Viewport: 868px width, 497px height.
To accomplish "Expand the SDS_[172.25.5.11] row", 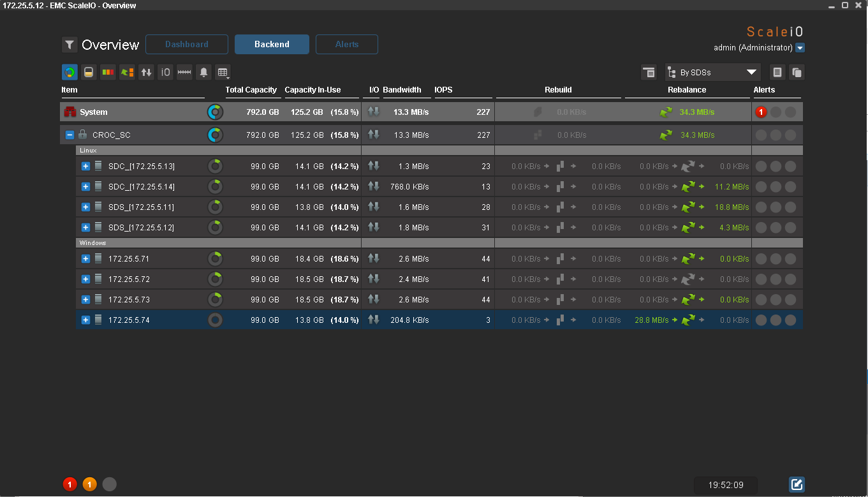I will [85, 207].
